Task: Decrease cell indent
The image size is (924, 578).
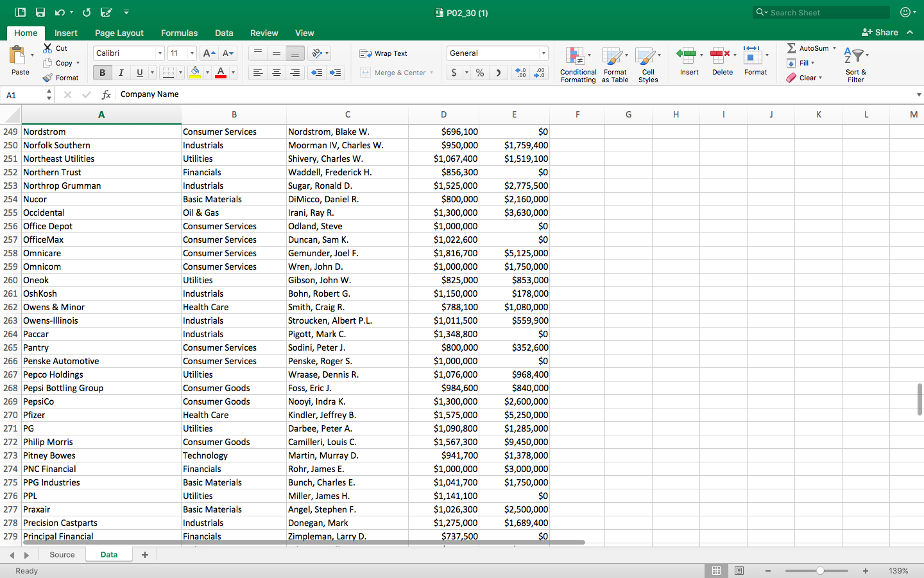Action: click(x=316, y=73)
